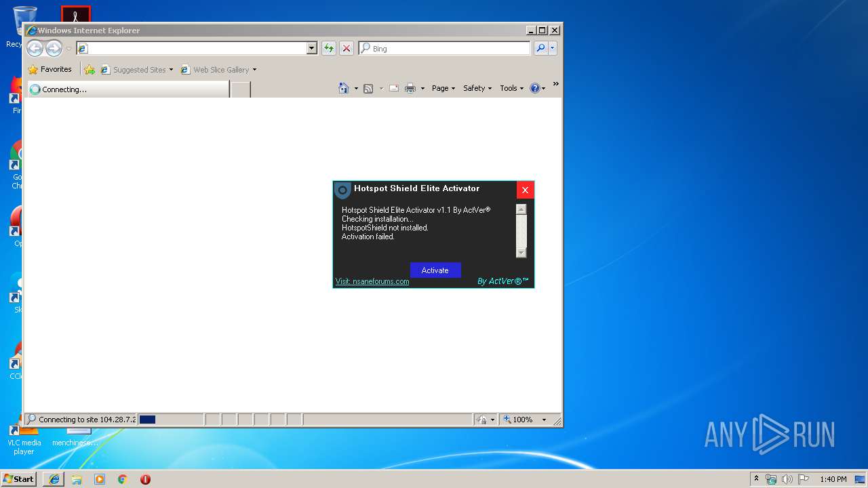Click the page loading progress bar

click(x=171, y=420)
